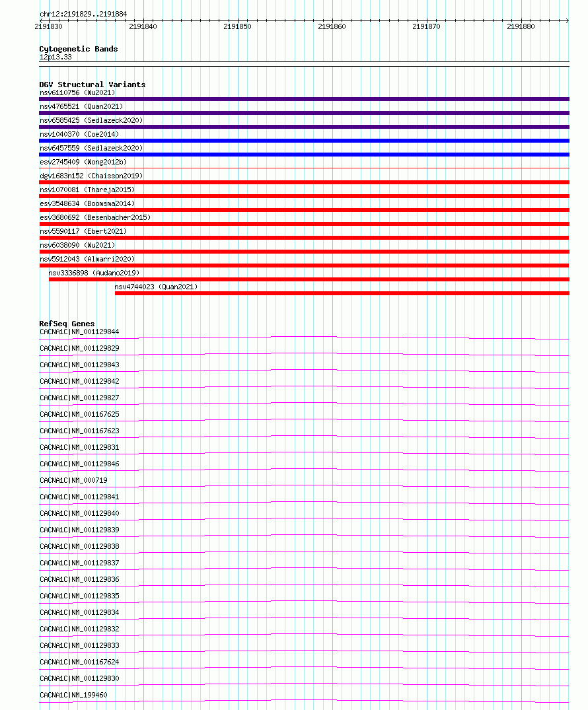The width and height of the screenshot is (588, 710).
Task: Open transcript CACNA1C|NM_000719
Action: click(74, 480)
